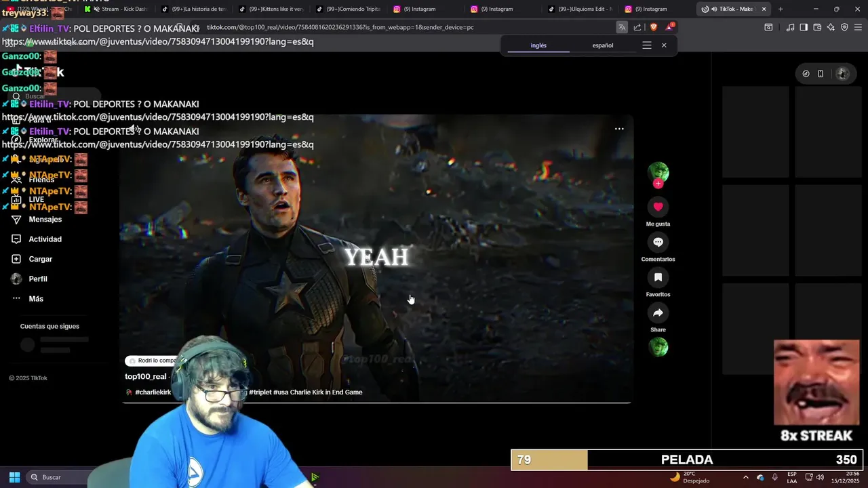Image resolution: width=868 pixels, height=488 pixels.
Task: Click the © 2025 TikTok footer text
Action: (x=28, y=378)
